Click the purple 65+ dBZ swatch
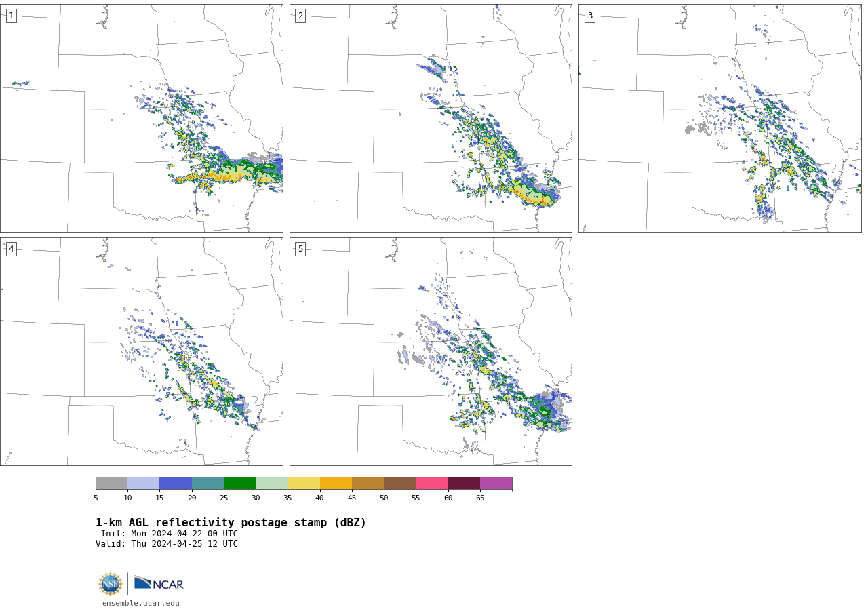868x611 pixels. pyautogui.click(x=496, y=484)
